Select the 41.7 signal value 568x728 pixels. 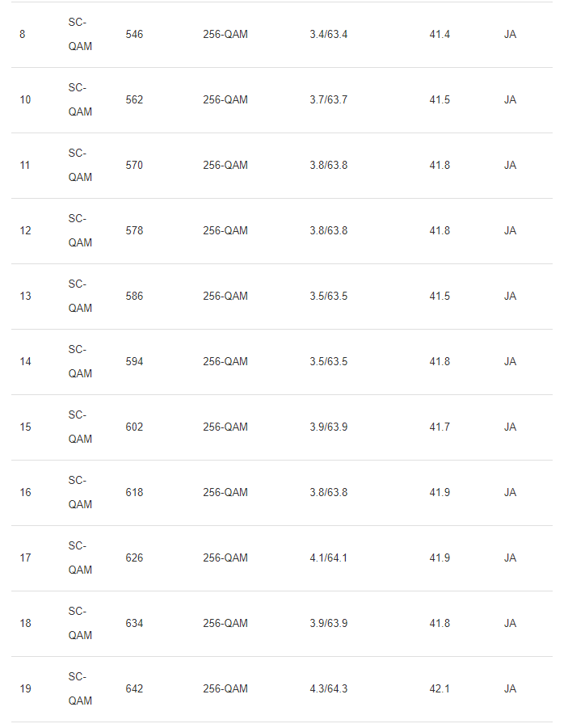(440, 427)
